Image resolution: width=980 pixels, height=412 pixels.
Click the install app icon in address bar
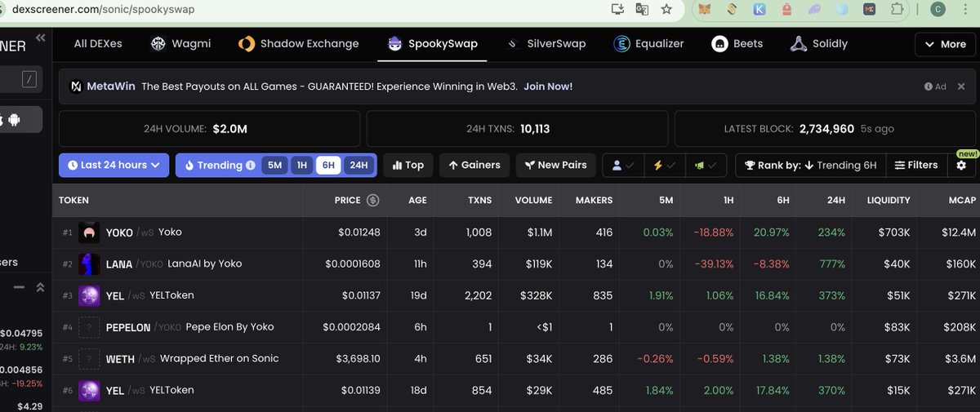pyautogui.click(x=618, y=10)
